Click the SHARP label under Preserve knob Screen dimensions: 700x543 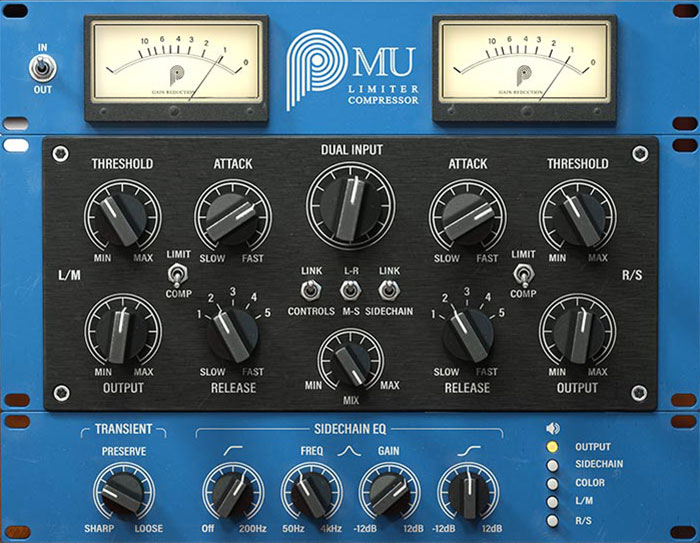point(99,529)
